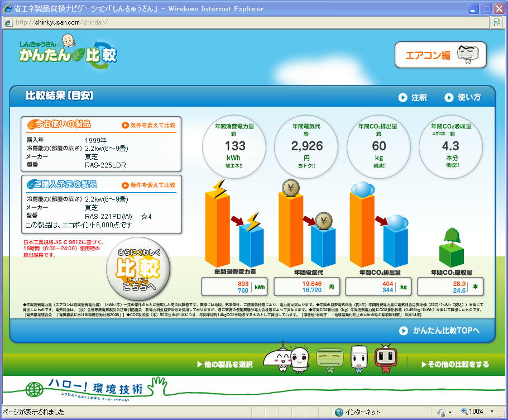This screenshot has width=508, height=420.
Task: Click the play icon beside 使い方
Action: tap(449, 98)
